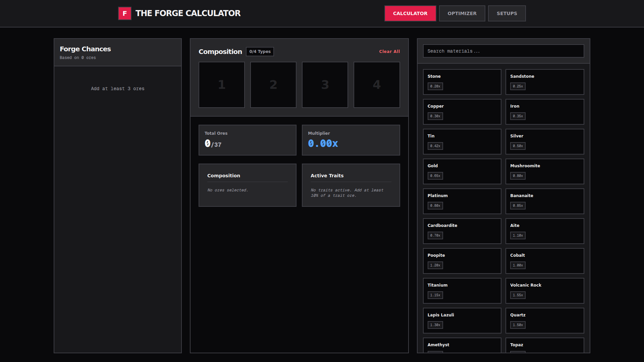The width and height of the screenshot is (644, 362).
Task: Select composition slot 3
Action: click(x=325, y=84)
